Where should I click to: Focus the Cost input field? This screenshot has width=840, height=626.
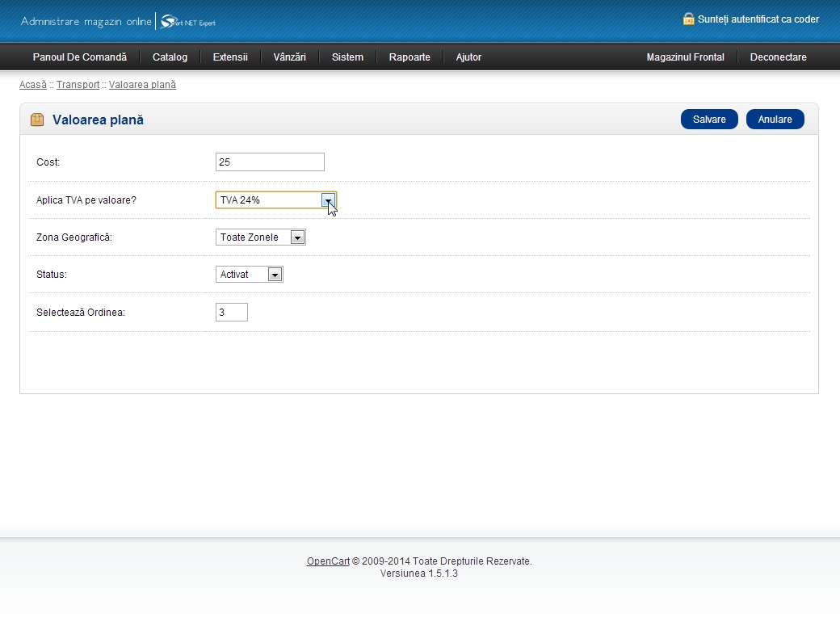tap(270, 162)
